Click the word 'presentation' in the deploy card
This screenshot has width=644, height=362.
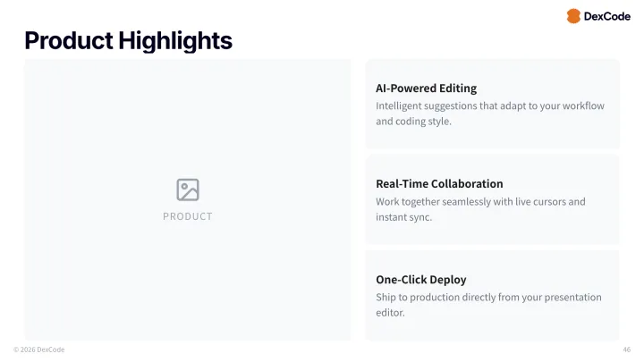pyautogui.click(x=572, y=297)
